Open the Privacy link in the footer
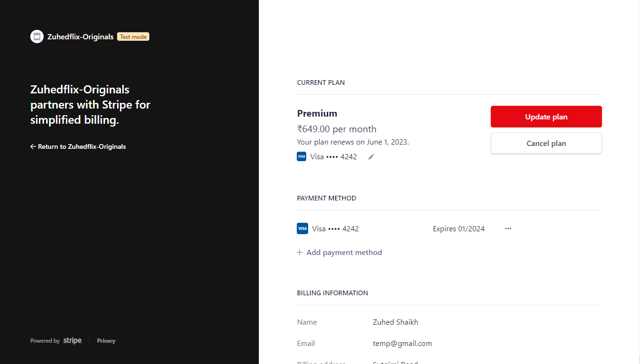 pos(106,341)
